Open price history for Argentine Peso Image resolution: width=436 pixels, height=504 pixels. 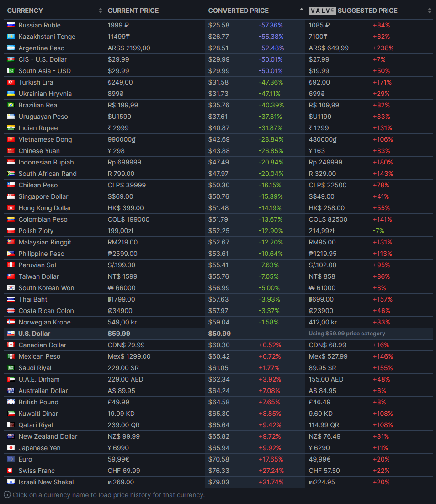[x=42, y=48]
